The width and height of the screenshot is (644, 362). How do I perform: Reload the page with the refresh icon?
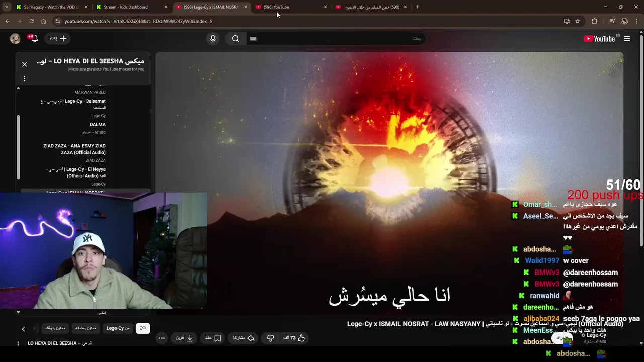pos(31,21)
